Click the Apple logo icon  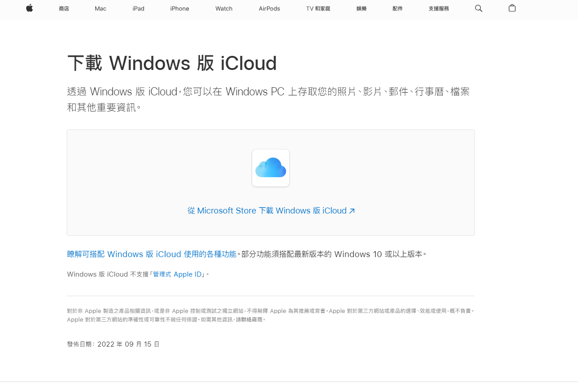[x=30, y=8]
